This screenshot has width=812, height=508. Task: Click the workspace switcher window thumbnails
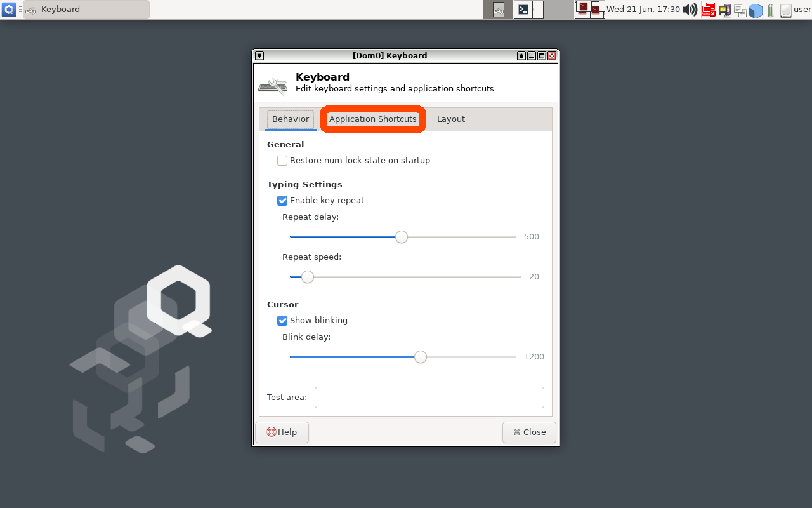pyautogui.click(x=589, y=10)
